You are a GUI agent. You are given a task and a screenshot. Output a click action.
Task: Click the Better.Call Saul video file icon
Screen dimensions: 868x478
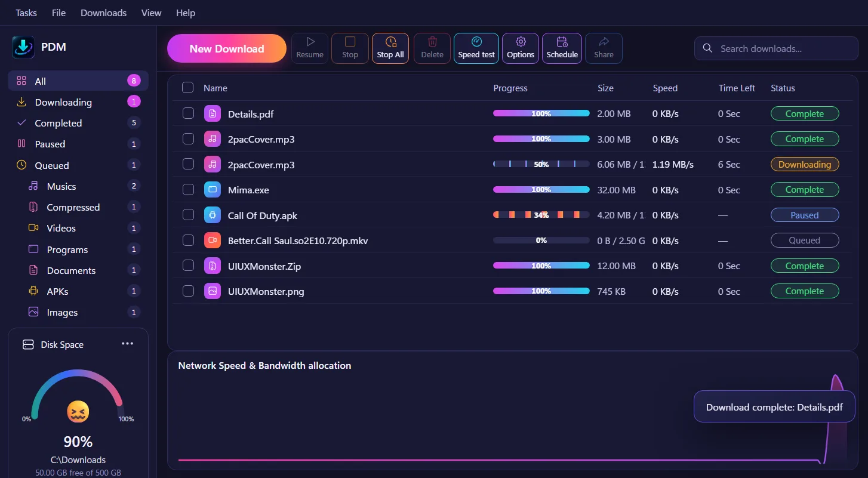[x=212, y=240]
